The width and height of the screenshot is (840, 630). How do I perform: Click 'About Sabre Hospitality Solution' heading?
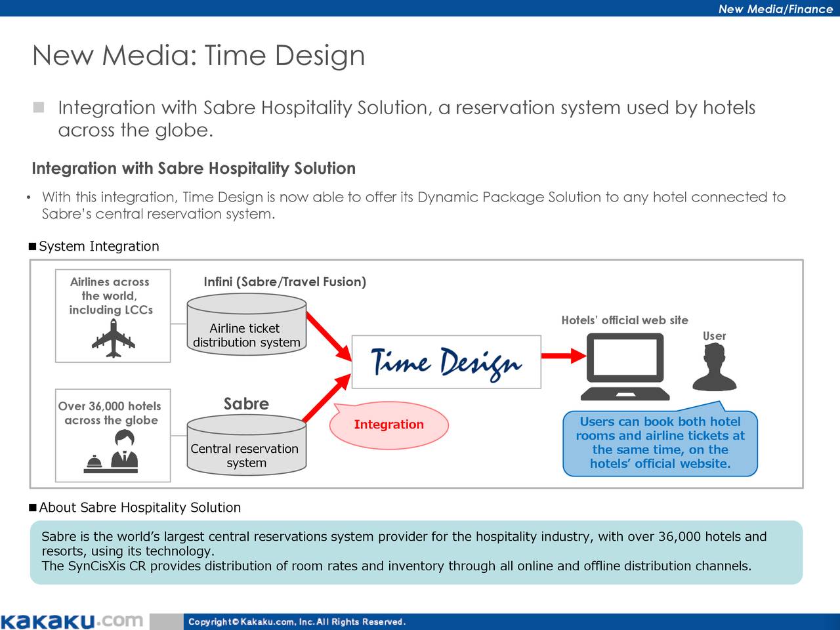click(x=140, y=507)
